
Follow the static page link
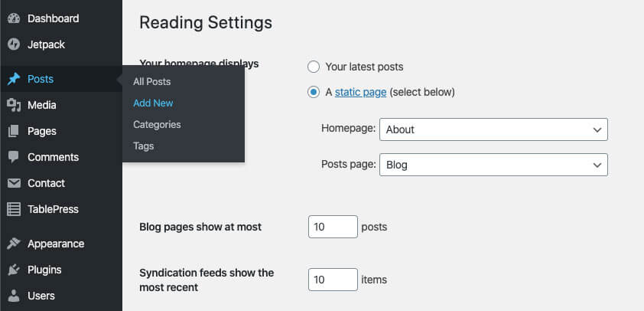point(360,92)
